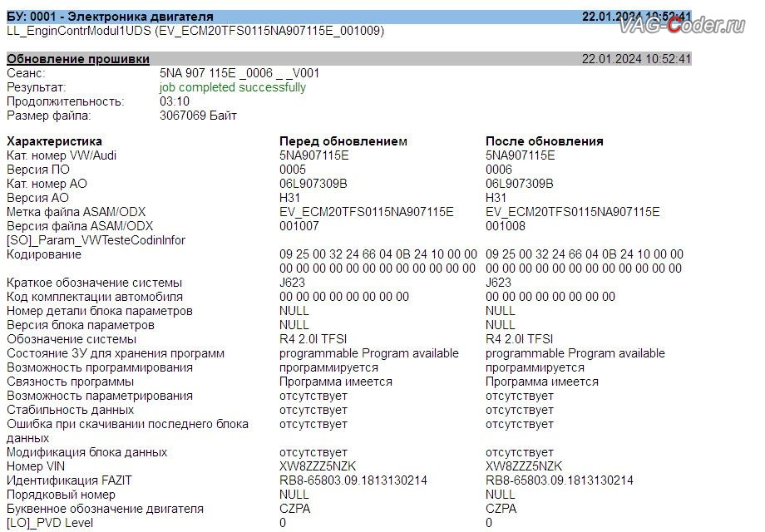Select "5NA907115E" in the Перед обновлением column
The height and width of the screenshot is (532, 765).
pyautogui.click(x=313, y=155)
